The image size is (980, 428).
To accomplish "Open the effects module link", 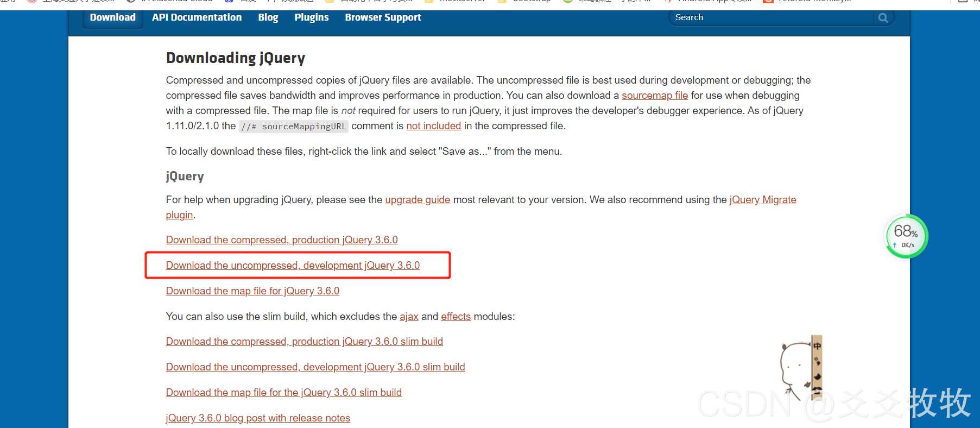I will tap(456, 317).
